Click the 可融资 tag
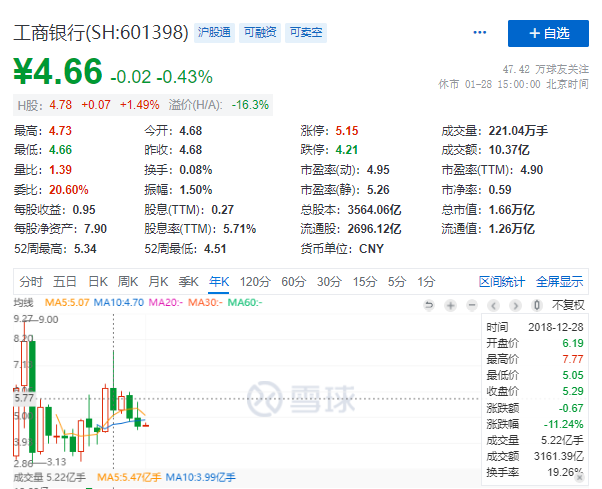This screenshot has width=602, height=489. 260,33
